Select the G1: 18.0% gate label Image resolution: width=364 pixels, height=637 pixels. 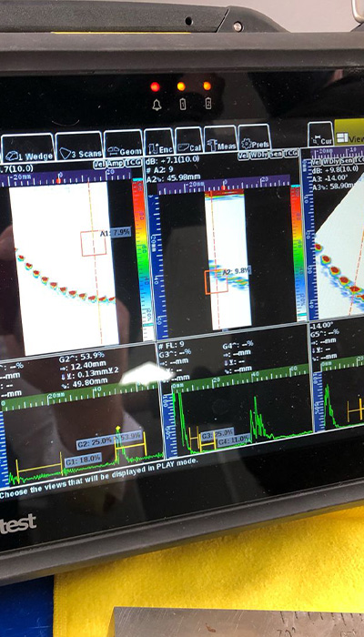point(83,459)
